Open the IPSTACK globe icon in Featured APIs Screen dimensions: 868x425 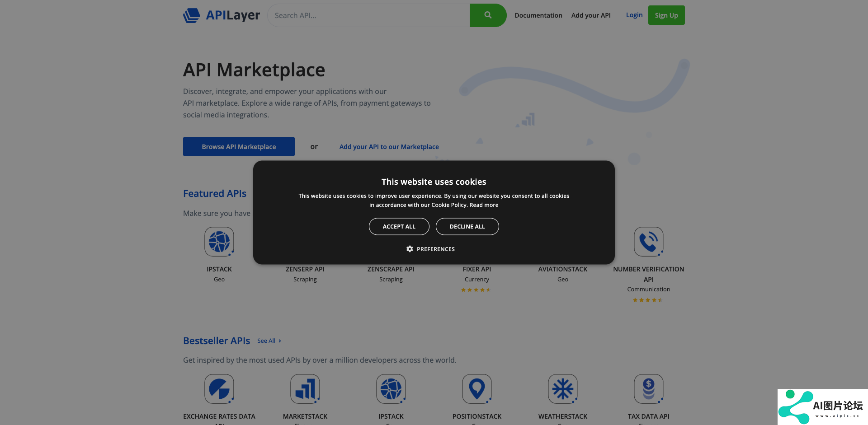pyautogui.click(x=219, y=242)
